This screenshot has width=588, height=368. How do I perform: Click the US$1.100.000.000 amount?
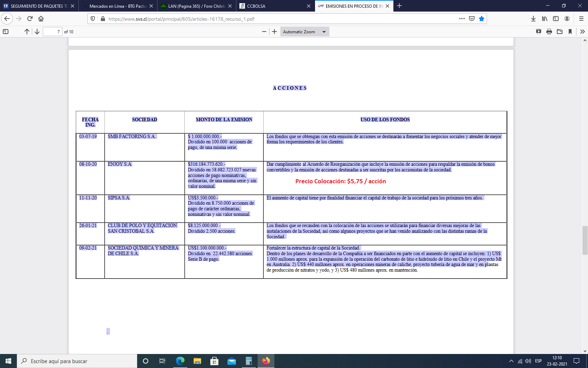click(x=207, y=248)
